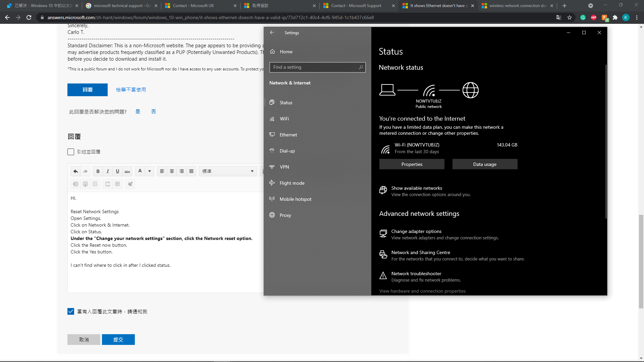Uncheck the reply notification checkbox

[x=71, y=311]
